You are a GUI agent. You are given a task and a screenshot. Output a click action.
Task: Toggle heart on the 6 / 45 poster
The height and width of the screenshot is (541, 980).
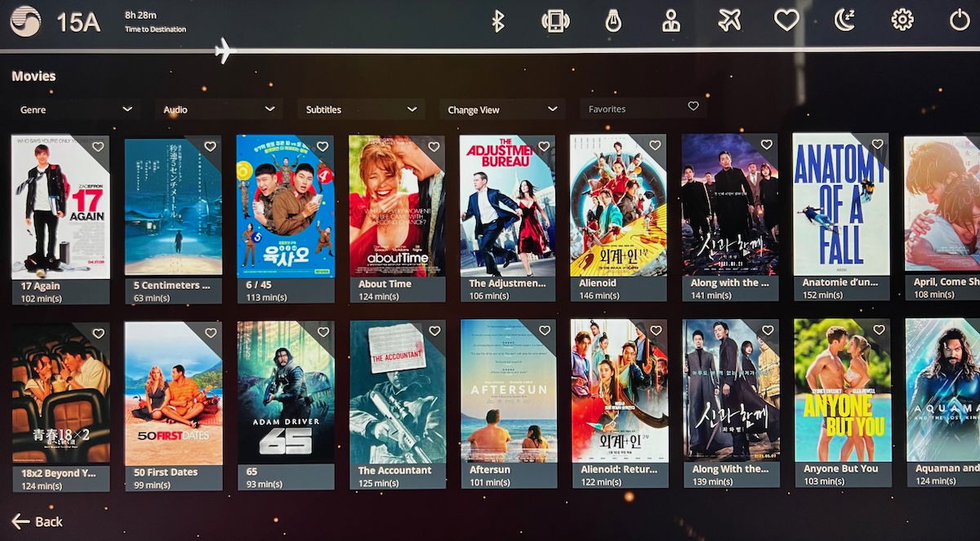click(322, 147)
